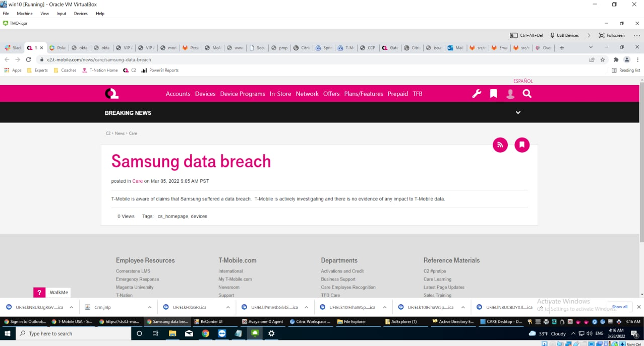644x346 pixels.
Task: Open the File Explorer icon pinned on taskbar
Action: point(172,333)
